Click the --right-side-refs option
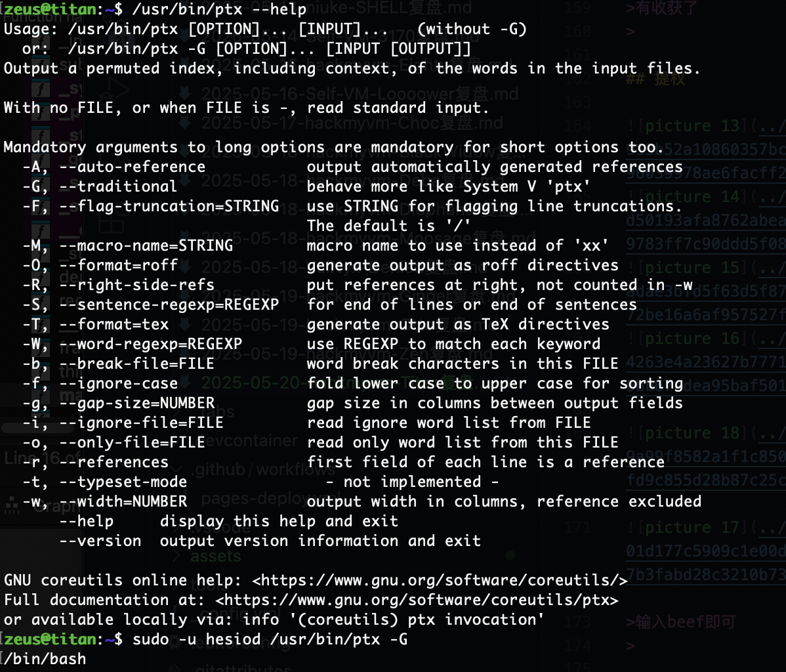Viewport: 786px width, 672px height. (137, 285)
